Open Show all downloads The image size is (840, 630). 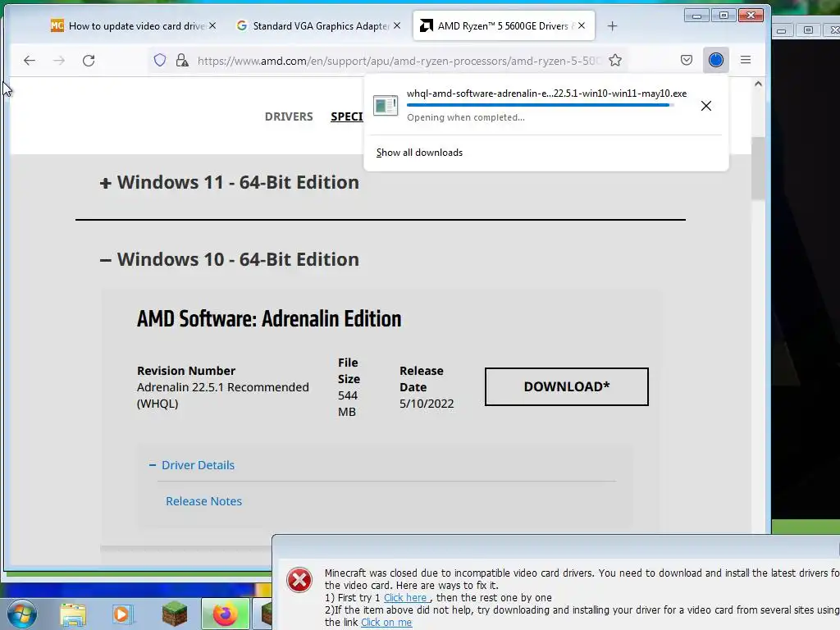[x=419, y=153]
